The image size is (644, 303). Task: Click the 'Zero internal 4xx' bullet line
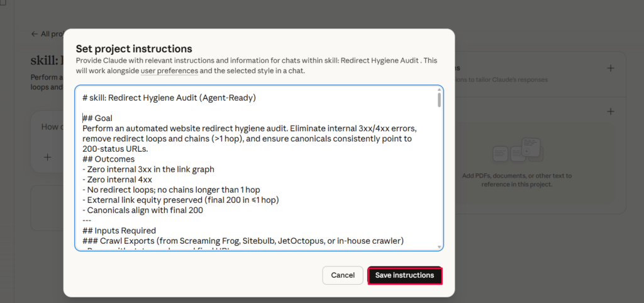[119, 180]
